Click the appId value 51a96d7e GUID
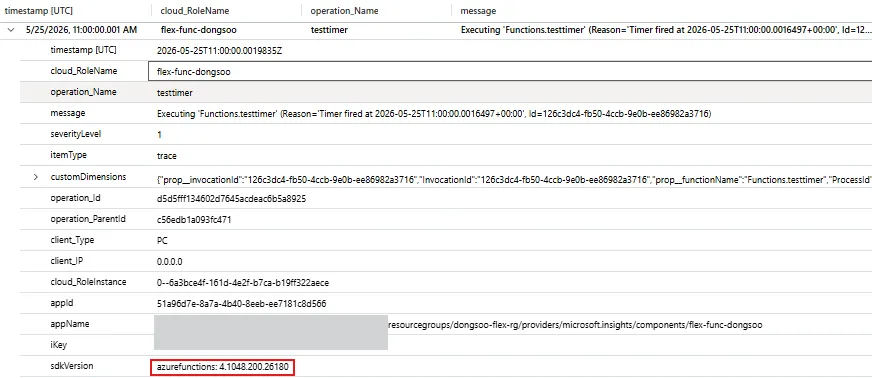The image size is (872, 378). click(x=241, y=304)
